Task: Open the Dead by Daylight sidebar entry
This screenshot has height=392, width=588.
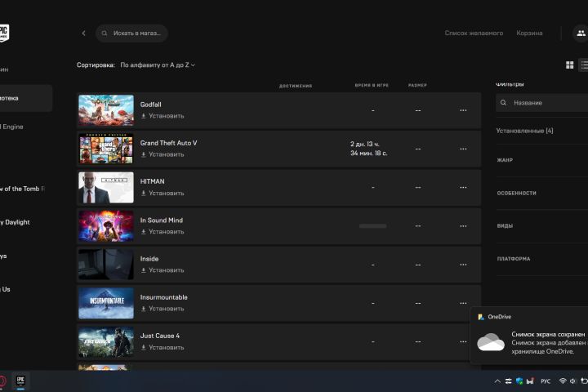Action: (x=15, y=222)
